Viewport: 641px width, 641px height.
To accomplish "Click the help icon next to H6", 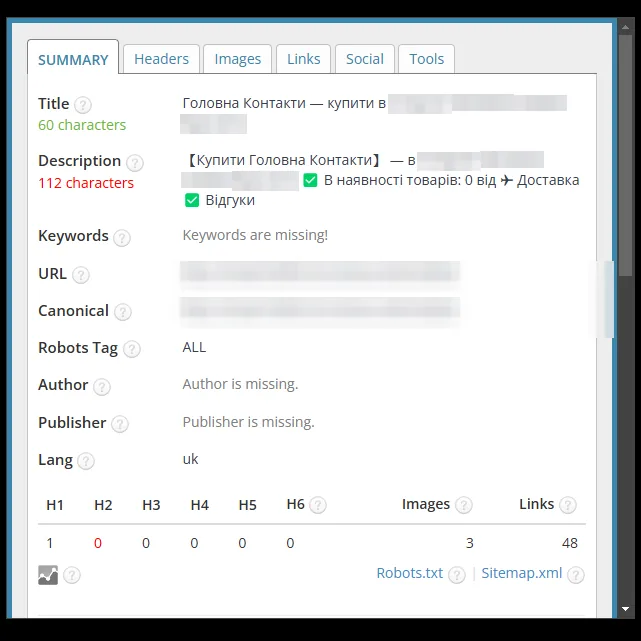I will (x=318, y=505).
